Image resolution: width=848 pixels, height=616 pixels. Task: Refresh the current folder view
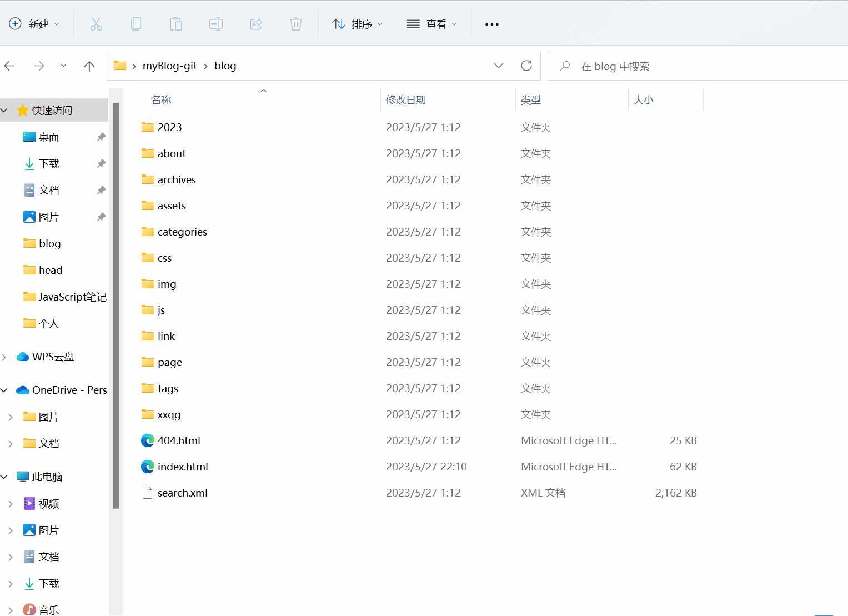[526, 66]
